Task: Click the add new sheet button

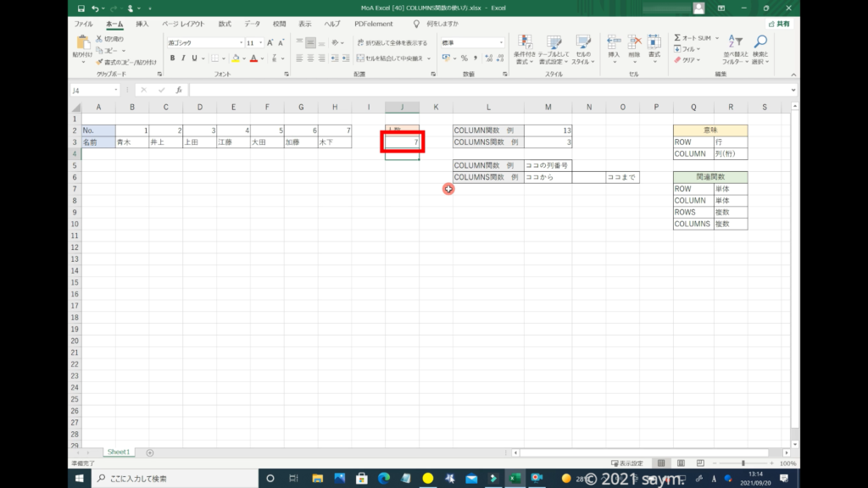Action: click(150, 452)
